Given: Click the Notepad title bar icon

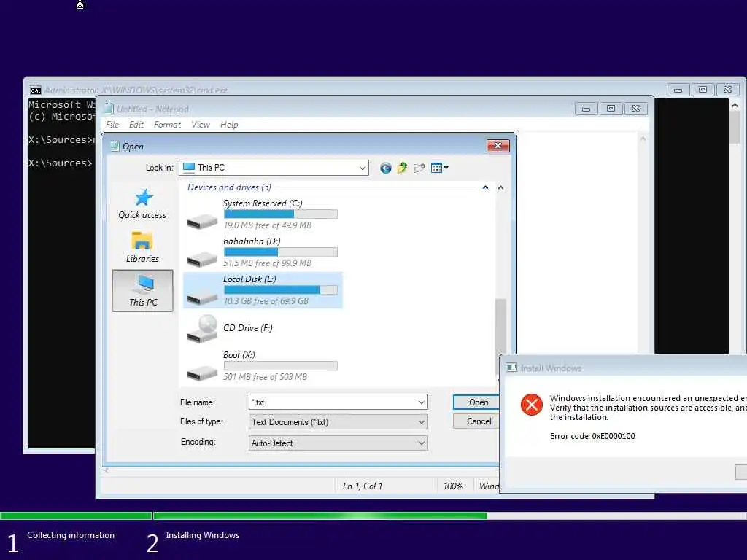Looking at the screenshot, I should pos(109,109).
